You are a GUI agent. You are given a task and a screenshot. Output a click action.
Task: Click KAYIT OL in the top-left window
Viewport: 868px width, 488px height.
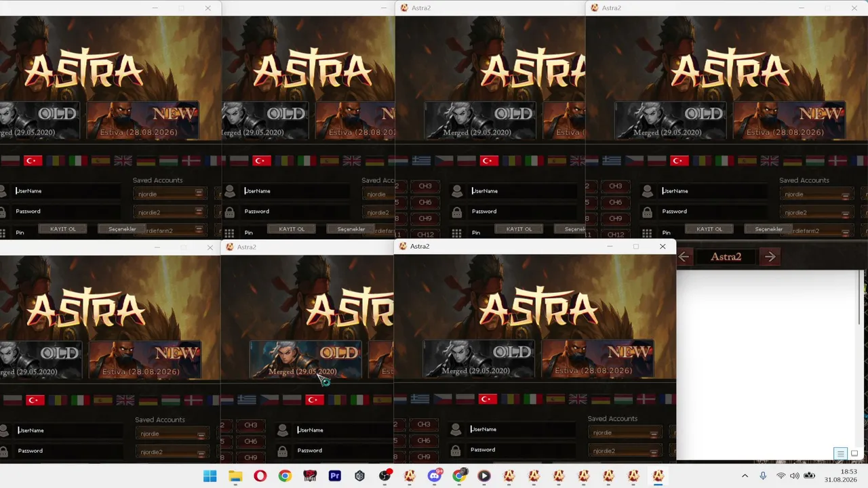[63, 229]
